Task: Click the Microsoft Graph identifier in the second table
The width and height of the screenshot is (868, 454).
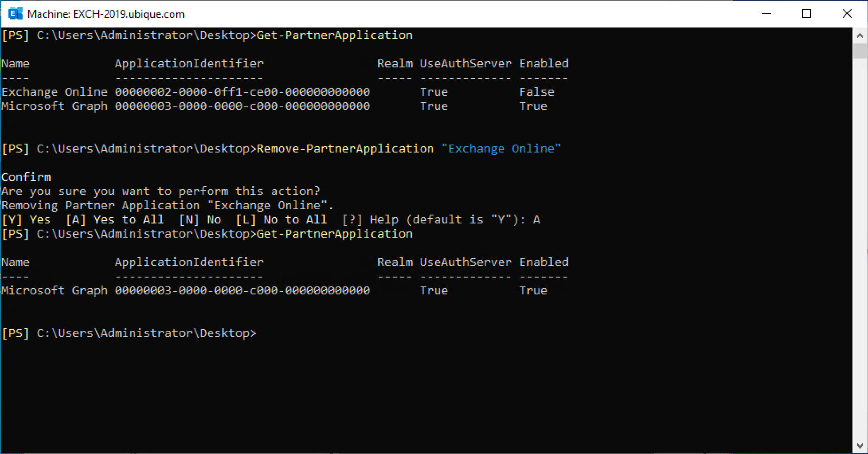Action: coord(242,291)
